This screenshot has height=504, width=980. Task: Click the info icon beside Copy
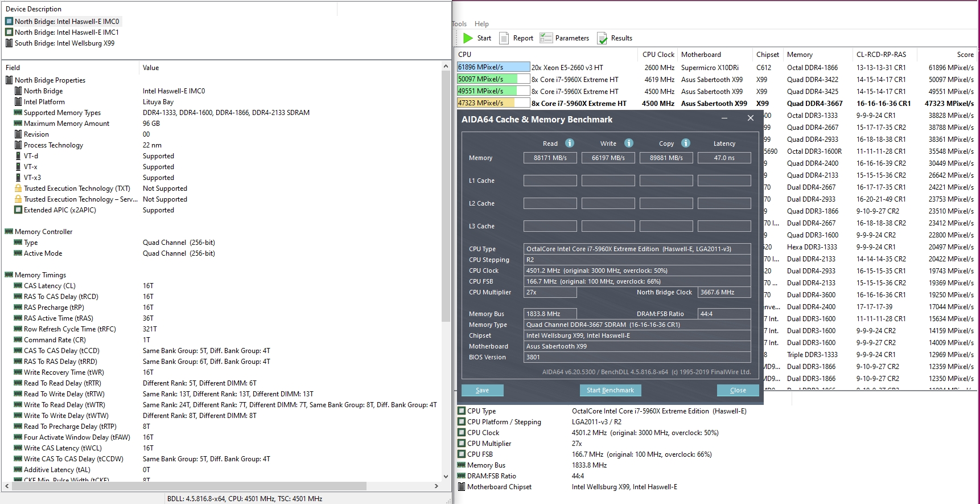coord(686,143)
